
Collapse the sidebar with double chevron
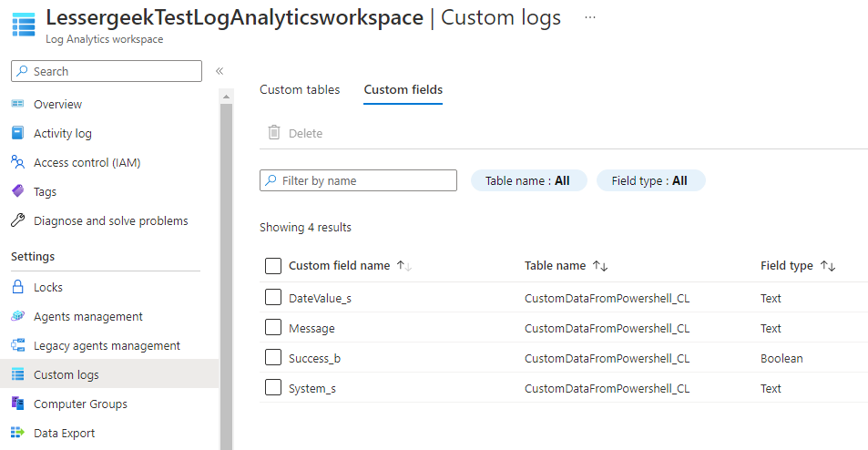pyautogui.click(x=220, y=71)
